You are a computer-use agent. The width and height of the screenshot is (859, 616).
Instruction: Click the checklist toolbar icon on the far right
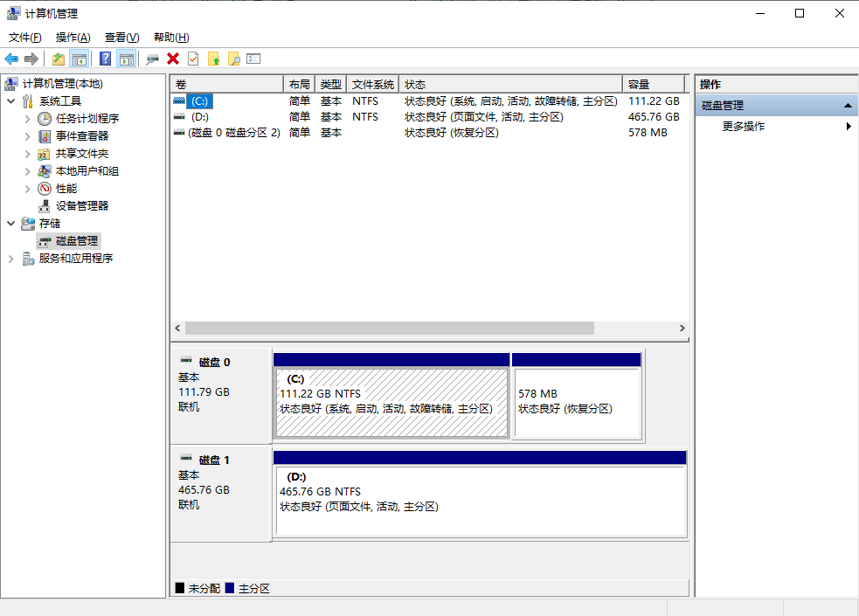(253, 59)
